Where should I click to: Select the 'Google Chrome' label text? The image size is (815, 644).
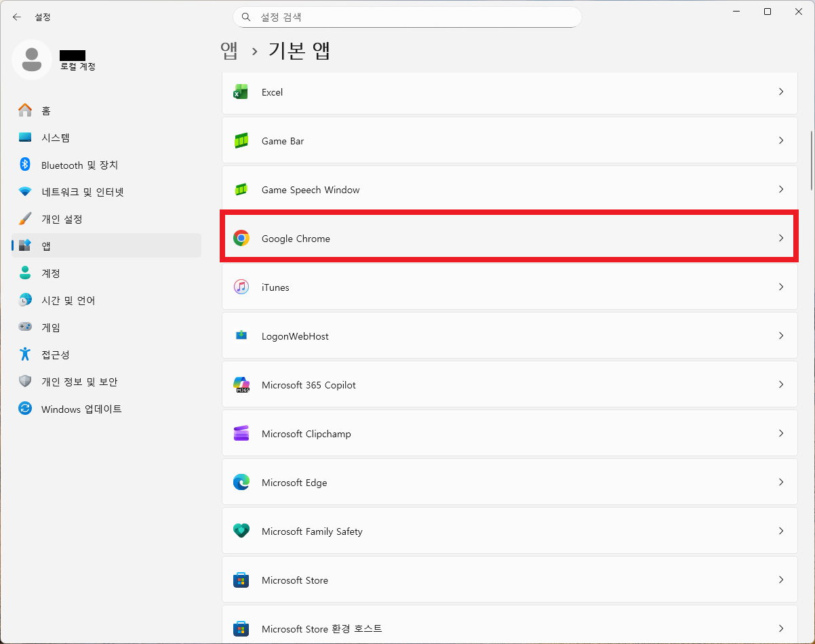point(296,239)
